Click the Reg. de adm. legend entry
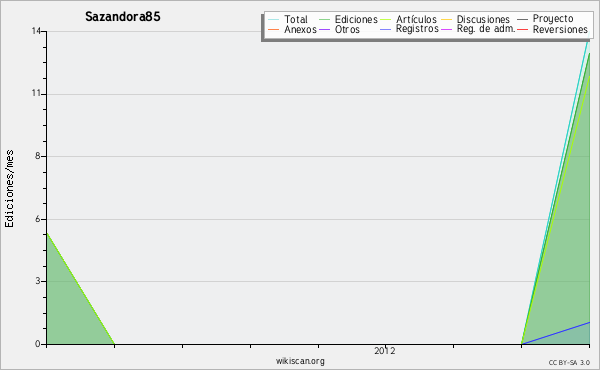This screenshot has height=370, width=600. (x=478, y=29)
